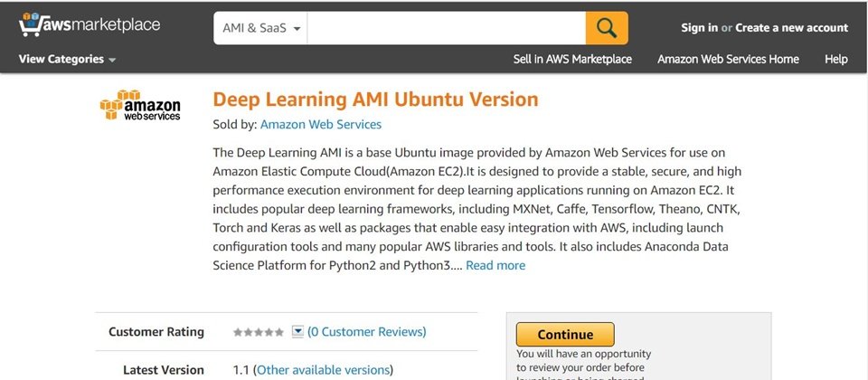
Task: Click the orange magnifier search icon
Action: coord(607,28)
